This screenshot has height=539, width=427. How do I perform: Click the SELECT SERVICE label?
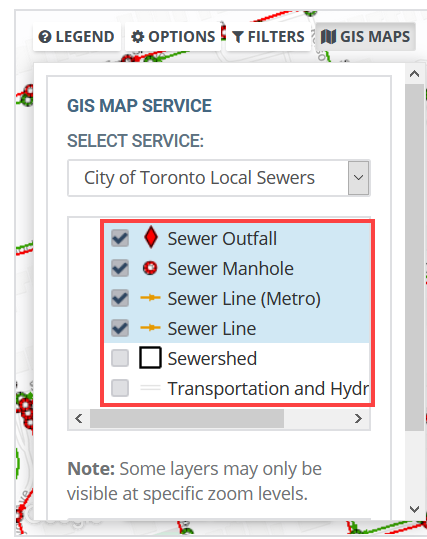[135, 141]
